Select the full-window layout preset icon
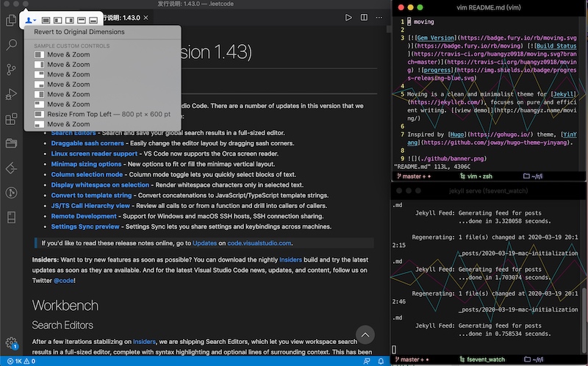Image resolution: width=588 pixels, height=366 pixels. click(46, 20)
